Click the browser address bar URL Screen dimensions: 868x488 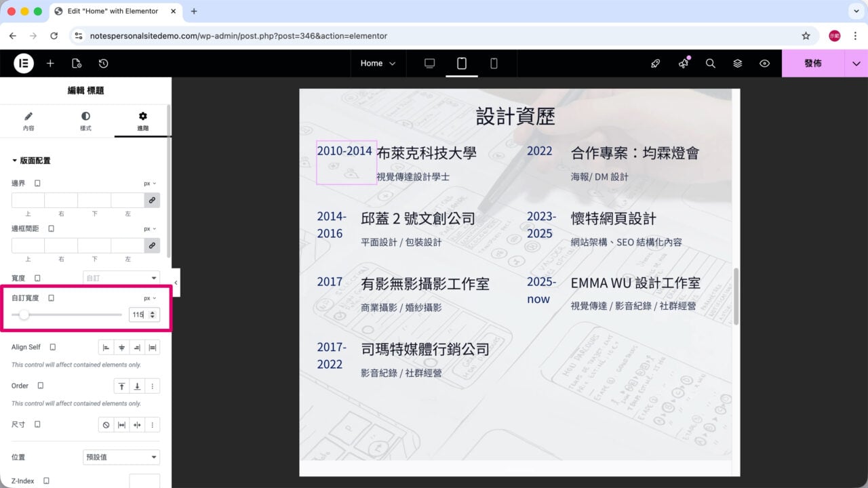[x=238, y=36]
